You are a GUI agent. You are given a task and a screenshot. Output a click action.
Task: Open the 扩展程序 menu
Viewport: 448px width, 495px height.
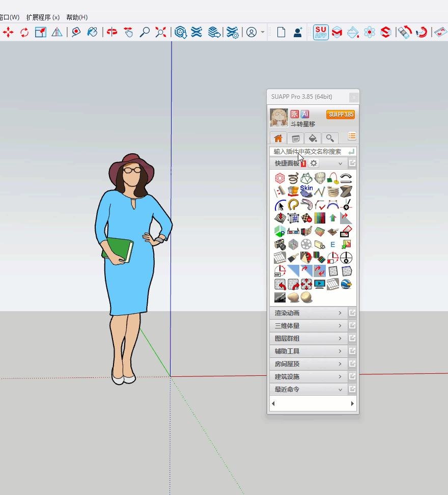click(x=43, y=17)
